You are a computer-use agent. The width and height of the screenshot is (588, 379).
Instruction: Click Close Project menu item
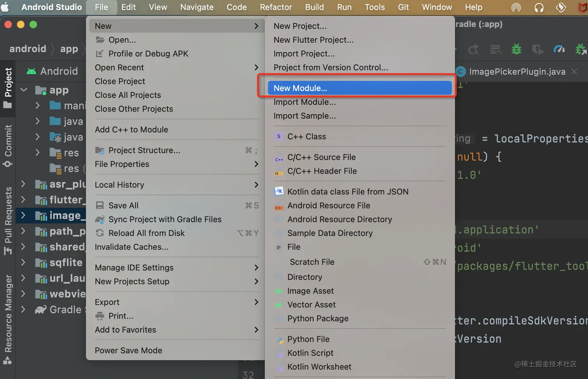click(176, 81)
